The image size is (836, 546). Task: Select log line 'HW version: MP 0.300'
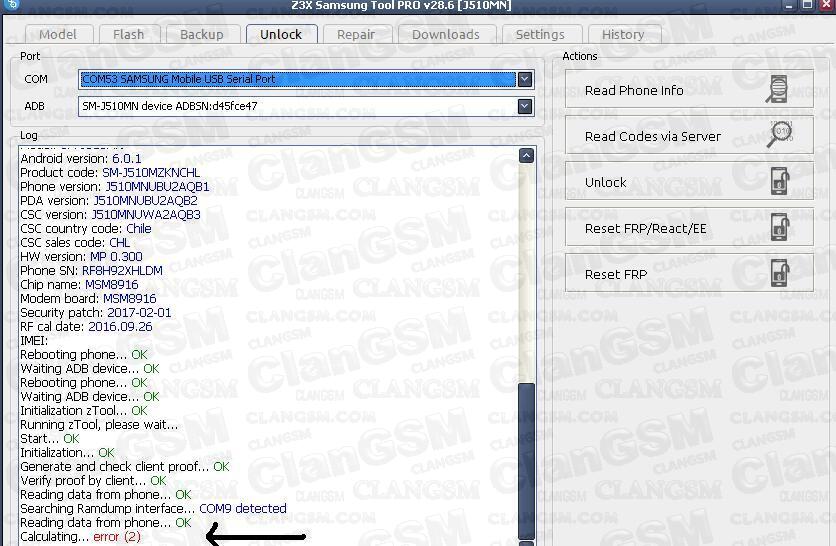pyautogui.click(x=82, y=256)
